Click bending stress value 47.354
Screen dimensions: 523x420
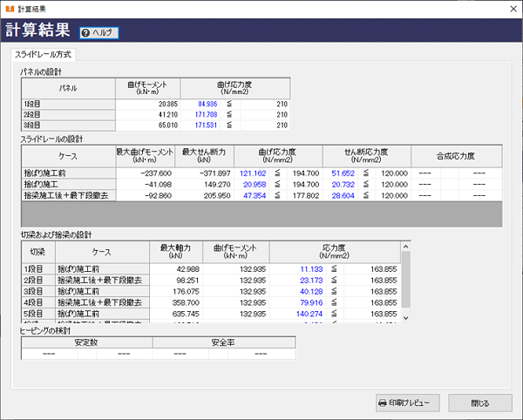click(255, 195)
